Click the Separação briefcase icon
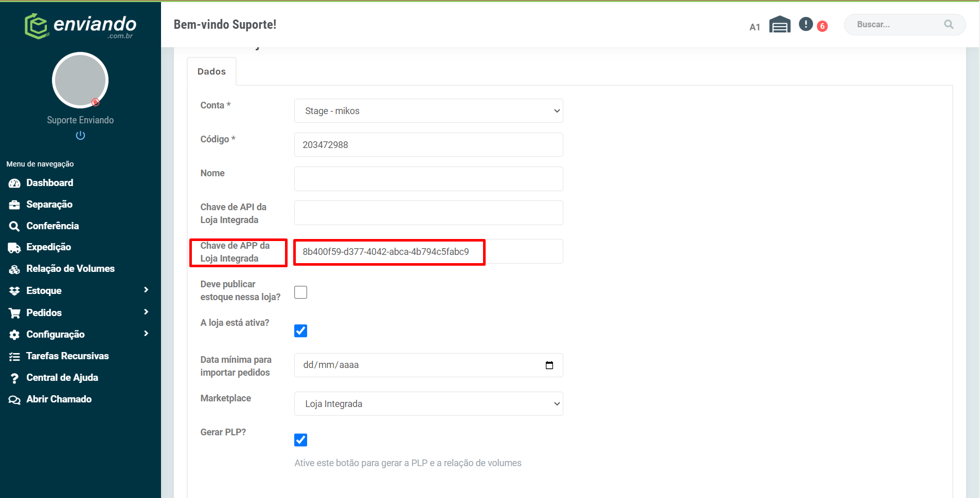The width and height of the screenshot is (980, 498). coord(14,205)
